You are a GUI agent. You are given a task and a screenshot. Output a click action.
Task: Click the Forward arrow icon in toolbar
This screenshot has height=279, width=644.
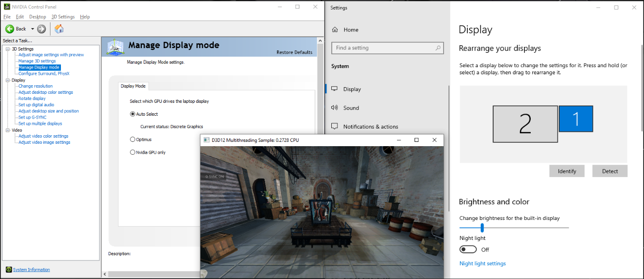click(41, 29)
